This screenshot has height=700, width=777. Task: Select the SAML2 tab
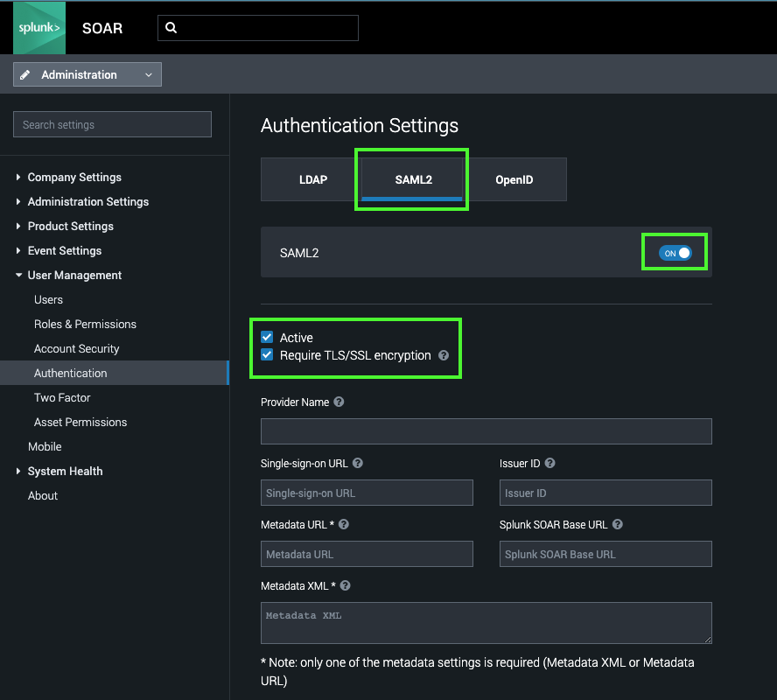click(x=413, y=179)
